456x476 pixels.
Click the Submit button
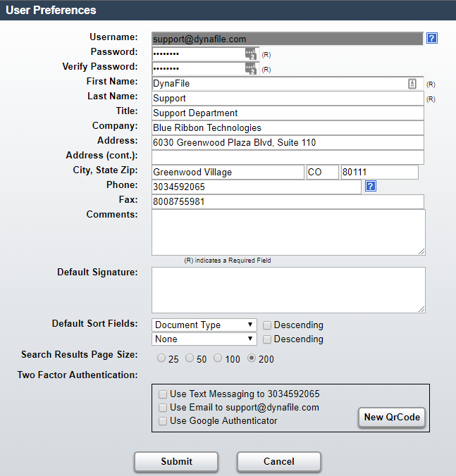(176, 461)
